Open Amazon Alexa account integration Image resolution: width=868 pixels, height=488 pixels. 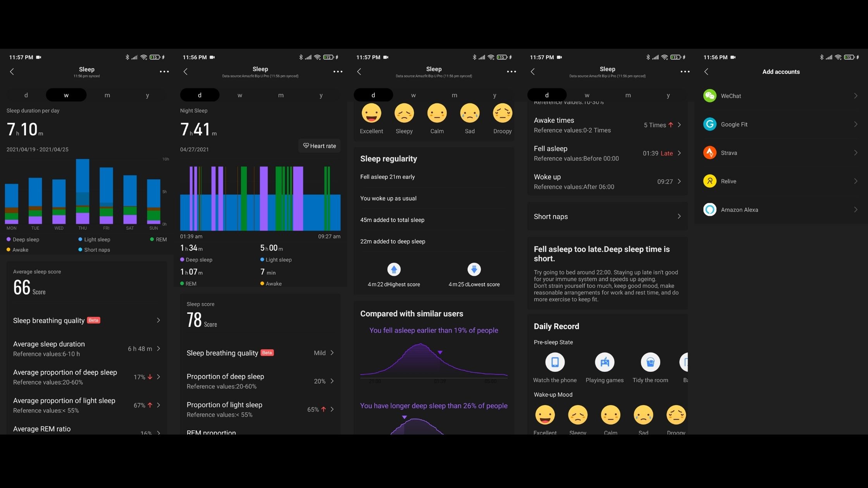pos(781,210)
